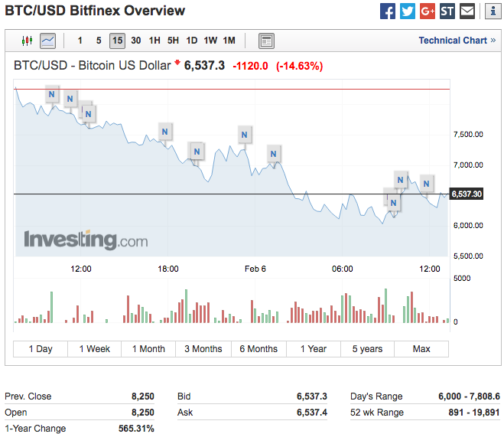Open the Technical Chart link
This screenshot has width=504, height=434.
tap(457, 41)
